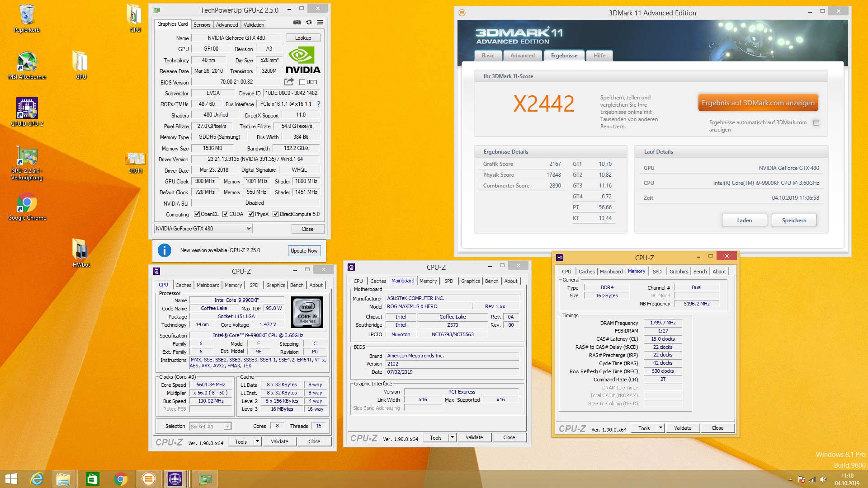Image resolution: width=868 pixels, height=488 pixels.
Task: Switch to GPU-Z taskbar icon
Action: [205, 479]
